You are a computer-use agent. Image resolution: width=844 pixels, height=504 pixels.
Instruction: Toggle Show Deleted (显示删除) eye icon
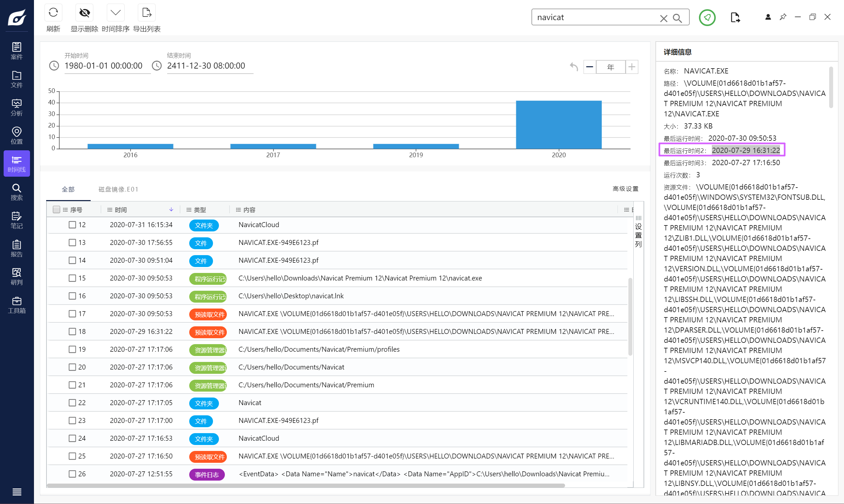84,13
